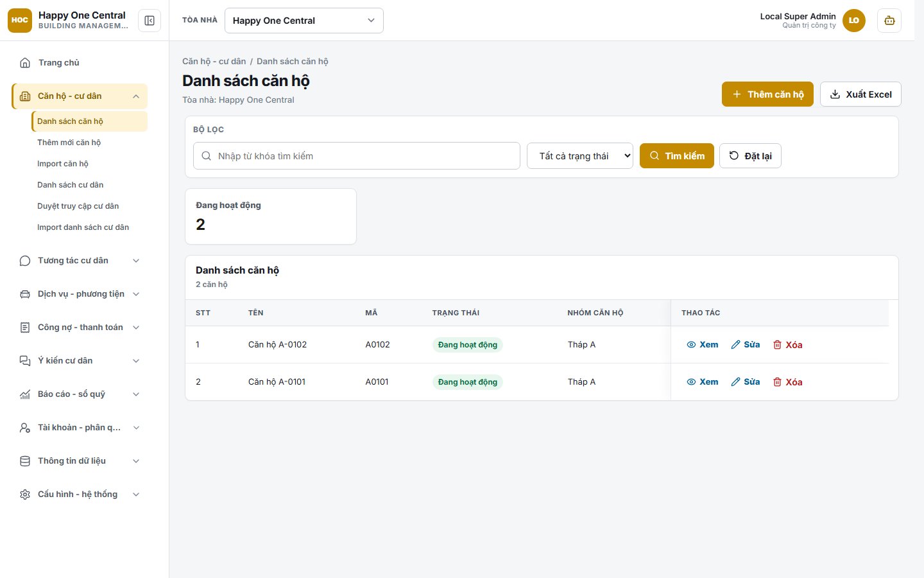Click the HOC logo badge

[20, 21]
